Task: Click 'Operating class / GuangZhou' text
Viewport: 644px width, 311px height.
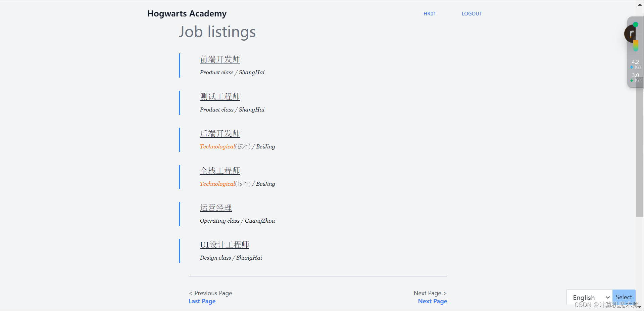Action: pos(237,221)
